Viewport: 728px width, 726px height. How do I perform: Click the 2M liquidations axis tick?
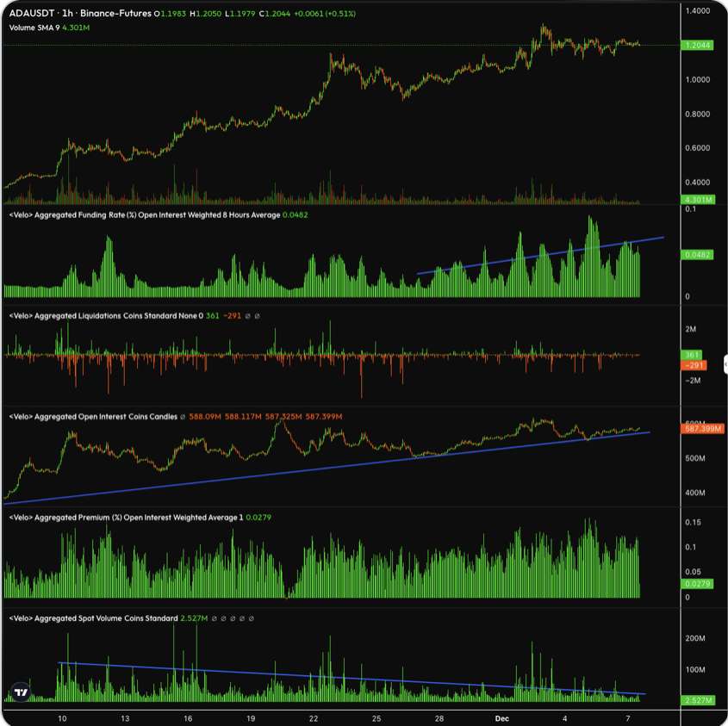(690, 329)
